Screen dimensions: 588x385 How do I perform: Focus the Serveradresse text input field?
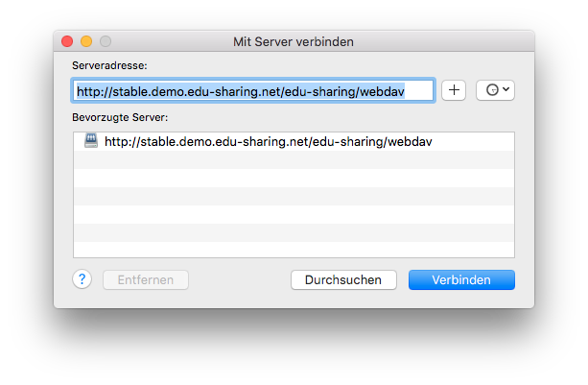click(253, 90)
